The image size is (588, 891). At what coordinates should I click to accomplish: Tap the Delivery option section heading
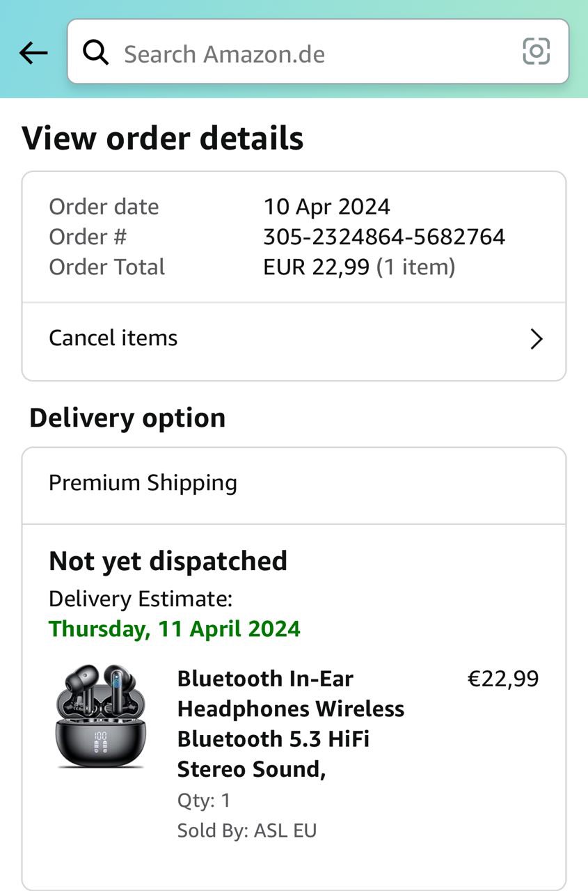127,418
